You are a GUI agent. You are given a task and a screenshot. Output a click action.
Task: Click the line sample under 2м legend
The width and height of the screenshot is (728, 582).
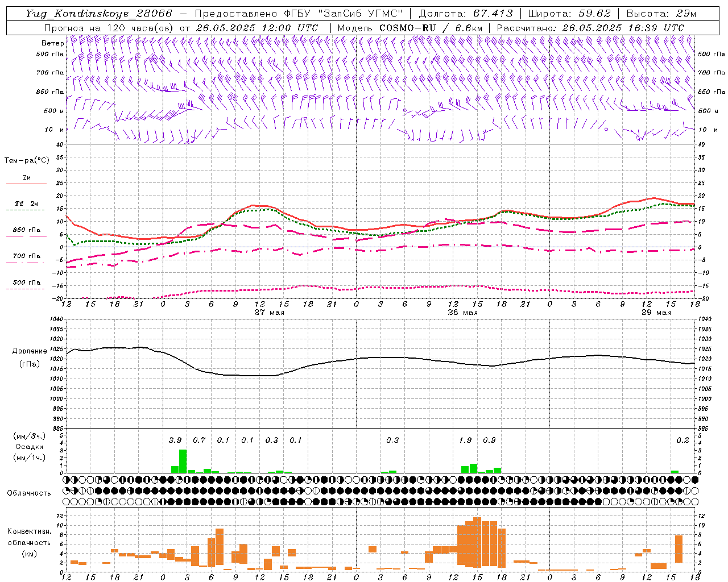(26, 184)
